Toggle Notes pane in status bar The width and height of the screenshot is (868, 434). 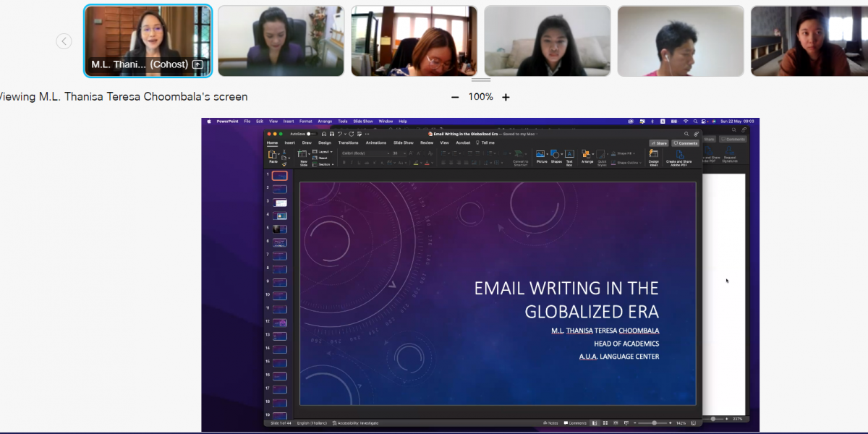click(550, 422)
